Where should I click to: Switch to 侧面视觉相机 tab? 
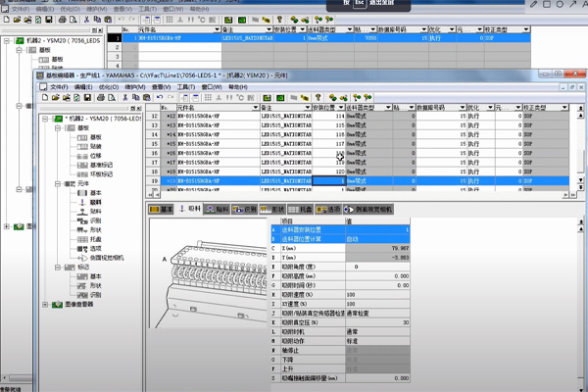[367, 210]
